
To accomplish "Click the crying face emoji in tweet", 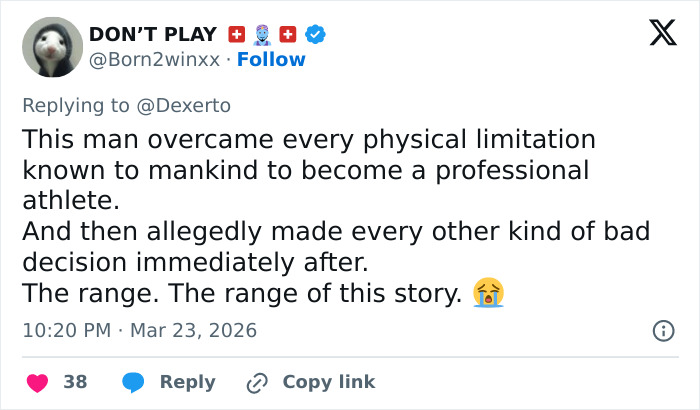I will [x=488, y=294].
